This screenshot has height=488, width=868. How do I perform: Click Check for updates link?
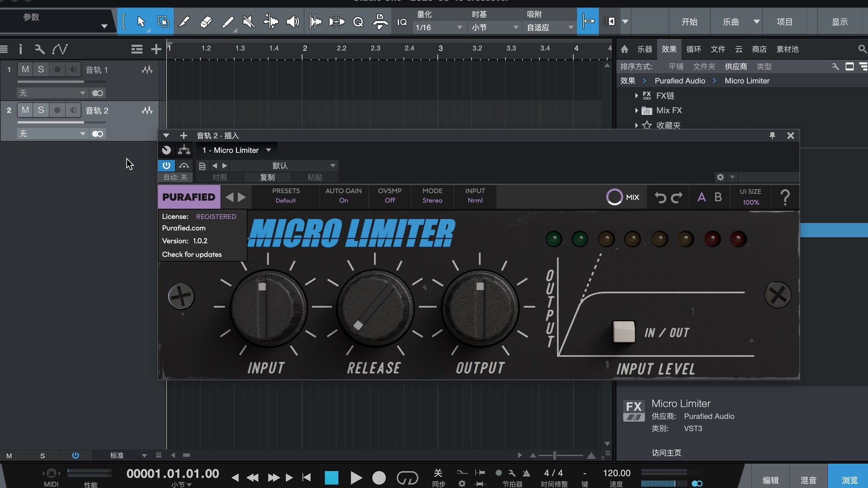(x=192, y=254)
